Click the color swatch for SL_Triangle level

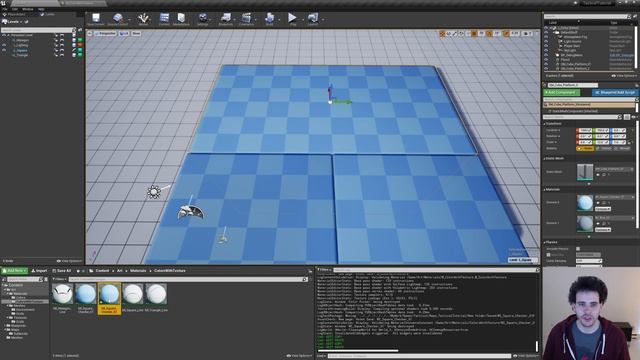(80, 55)
